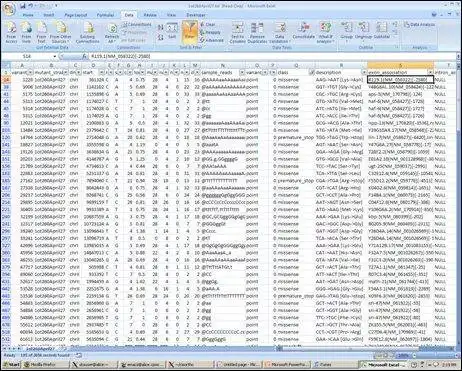Open From Other Sources menu
Viewport: 462px width, 371px height.
point(61,32)
